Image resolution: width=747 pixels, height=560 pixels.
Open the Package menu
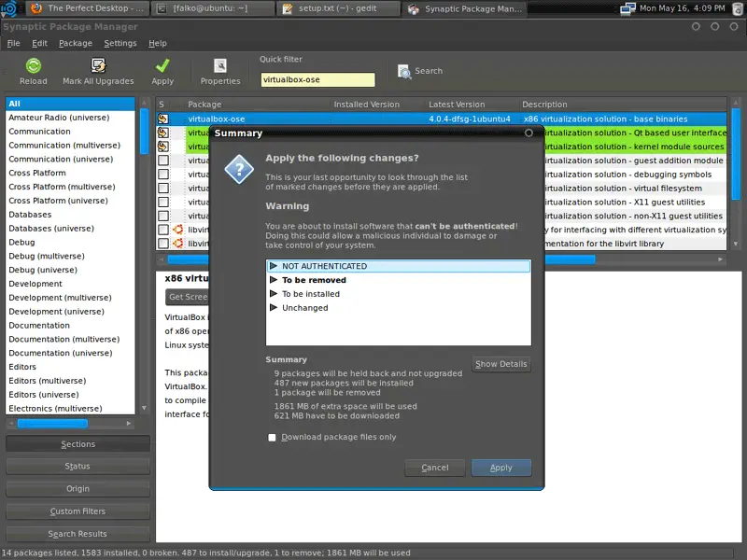76,43
